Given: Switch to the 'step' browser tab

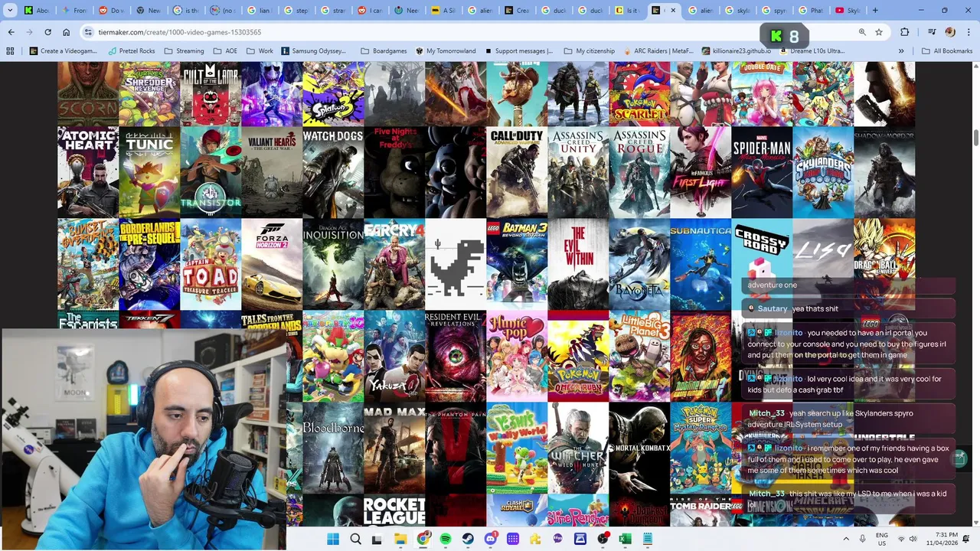Looking at the screenshot, I should pyautogui.click(x=296, y=11).
